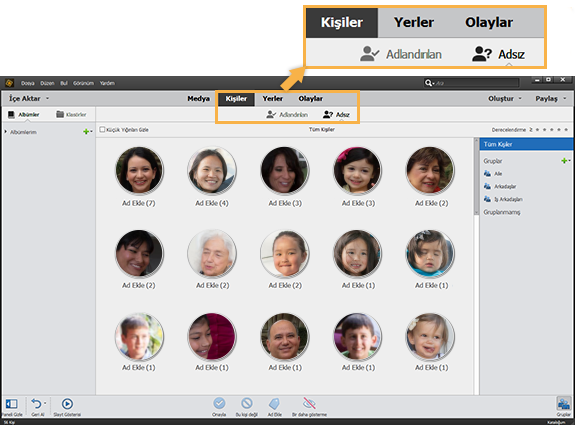Switch to the Medya tab
The width and height of the screenshot is (575, 425).
coord(198,99)
